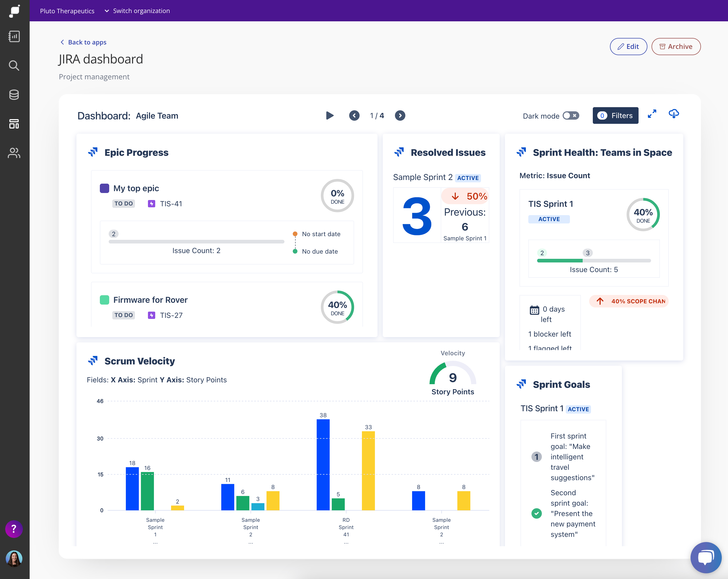Click the Edit button
The width and height of the screenshot is (728, 579).
[628, 47]
